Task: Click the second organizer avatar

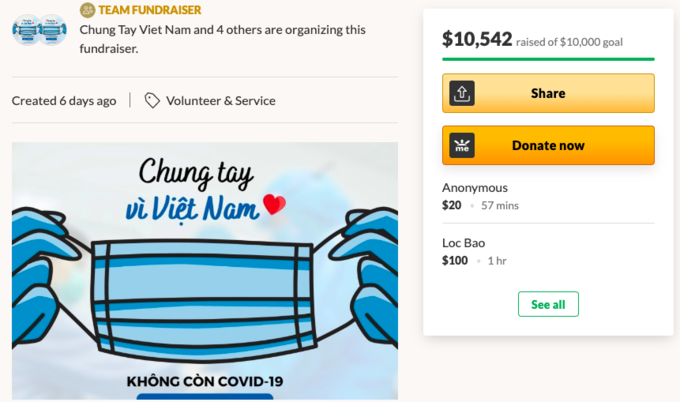Action: click(x=53, y=30)
